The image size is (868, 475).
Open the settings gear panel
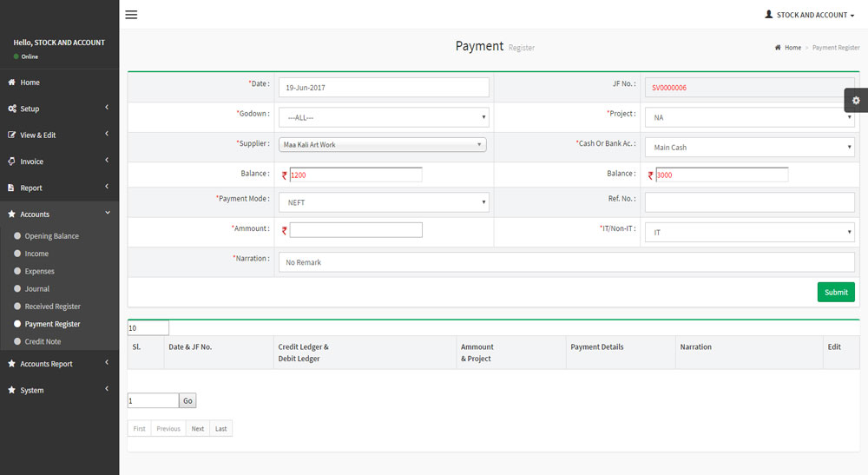tap(856, 100)
